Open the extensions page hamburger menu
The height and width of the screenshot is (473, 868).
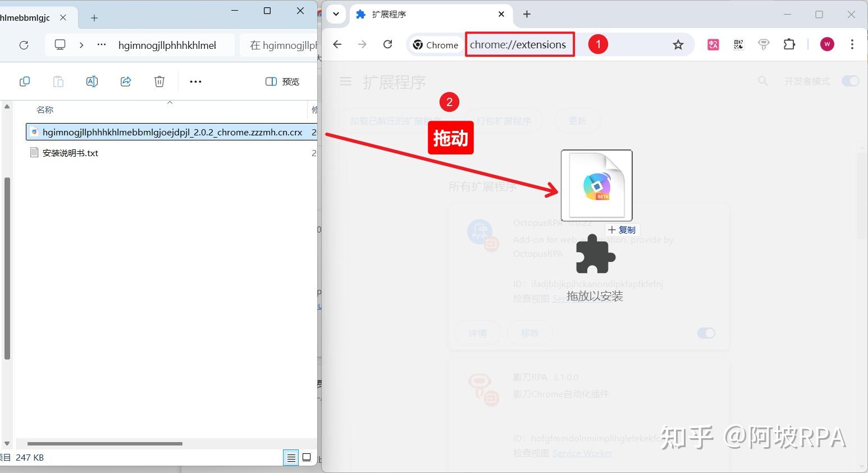[345, 81]
